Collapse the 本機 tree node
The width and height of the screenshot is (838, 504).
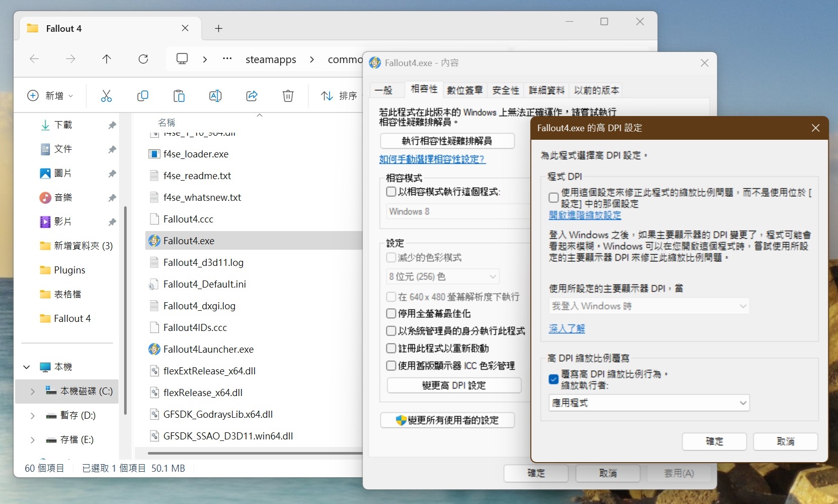[27, 367]
